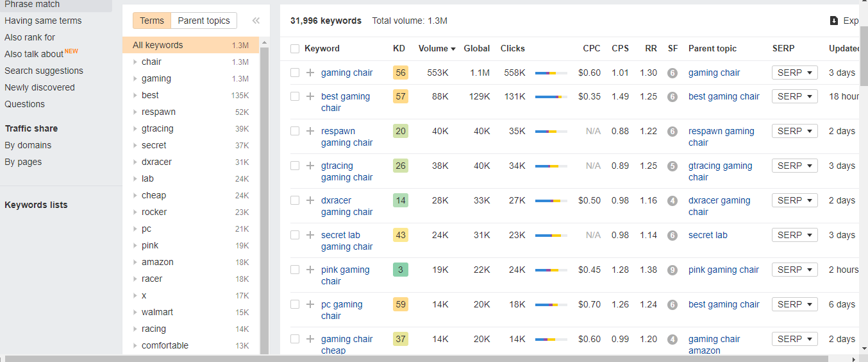
Task: Click the SF badge for gaming chair row
Action: (672, 73)
